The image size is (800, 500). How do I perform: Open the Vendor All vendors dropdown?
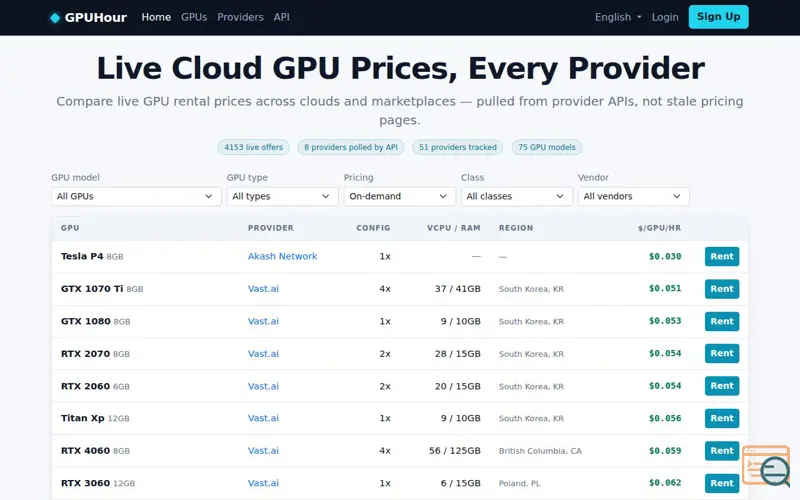633,196
